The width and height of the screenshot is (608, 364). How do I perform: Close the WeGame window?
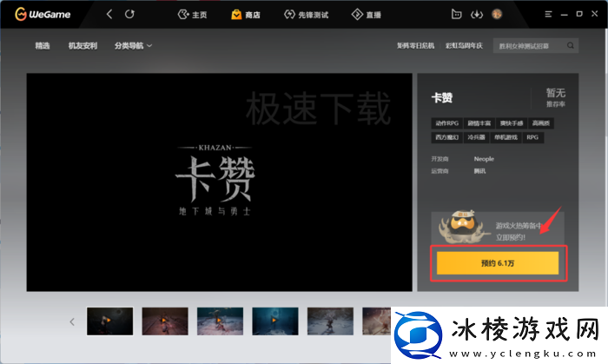(x=594, y=14)
